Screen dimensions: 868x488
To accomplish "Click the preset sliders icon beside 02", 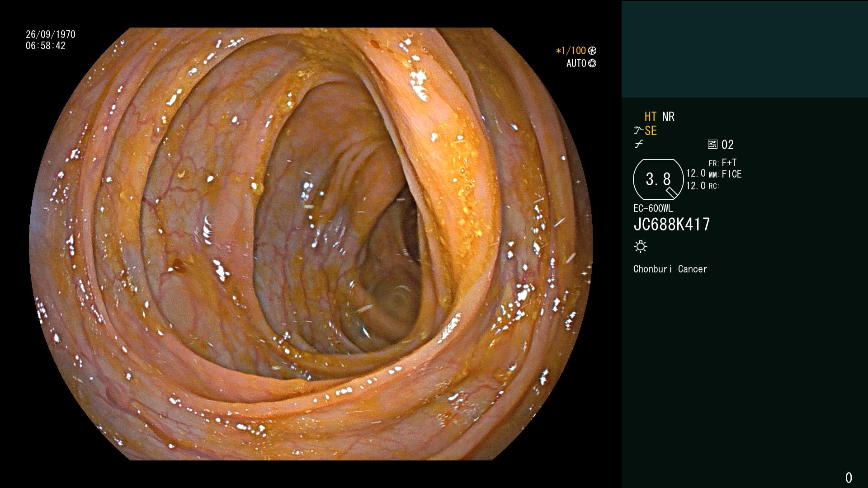I will [x=712, y=144].
